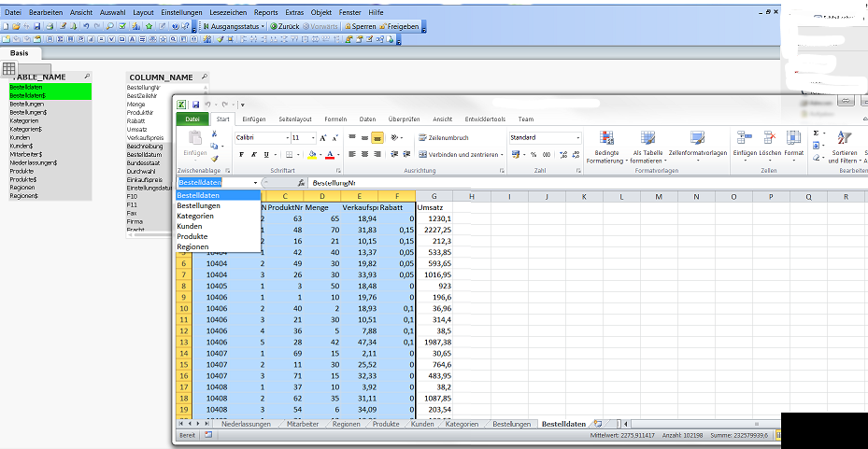Click the cut scissors icon
868x449 pixels.
tap(214, 135)
